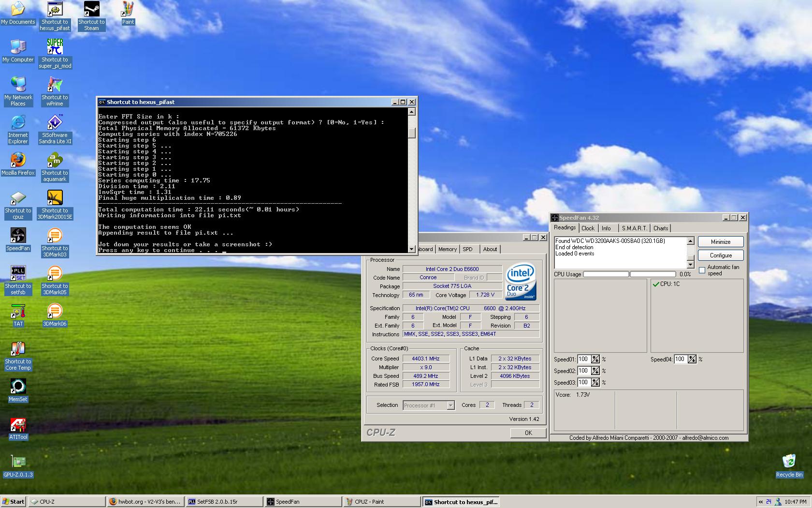Click the Core Voltage 1.728 V value
The width and height of the screenshot is (812, 508).
(485, 295)
